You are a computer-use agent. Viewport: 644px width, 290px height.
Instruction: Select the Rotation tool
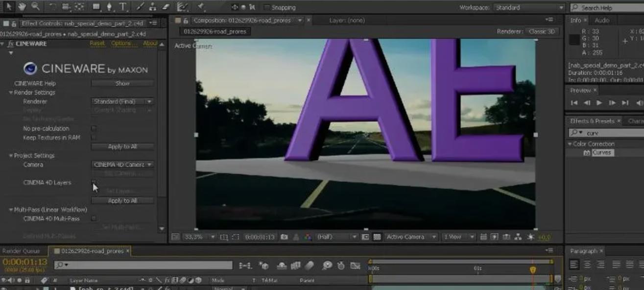[52, 7]
